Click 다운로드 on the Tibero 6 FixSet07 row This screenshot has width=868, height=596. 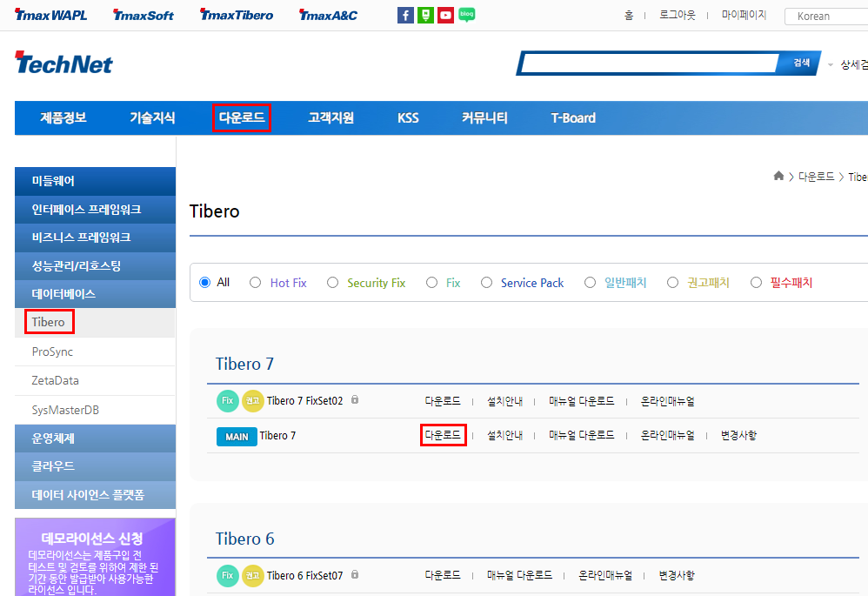(443, 575)
